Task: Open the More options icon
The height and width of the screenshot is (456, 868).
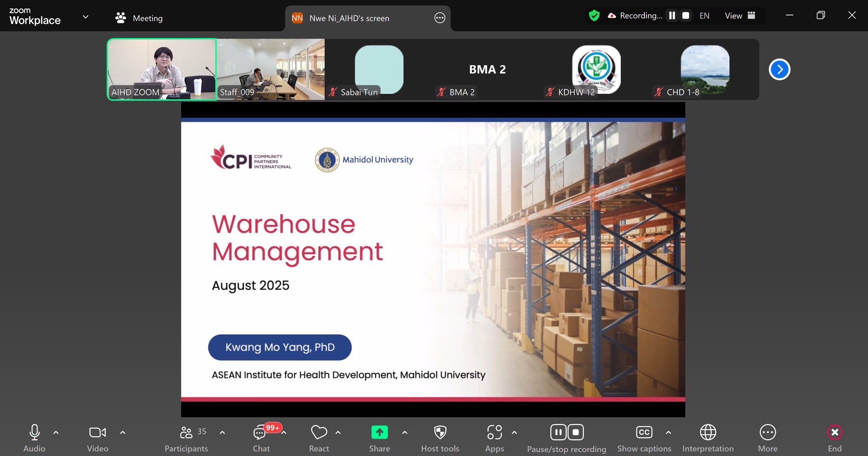Action: pos(767,432)
